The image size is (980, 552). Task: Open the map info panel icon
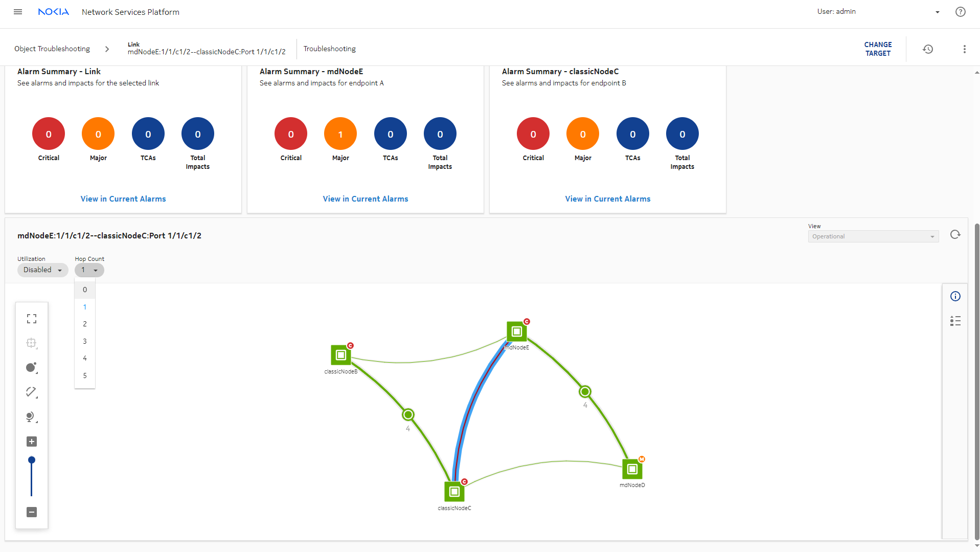point(955,296)
